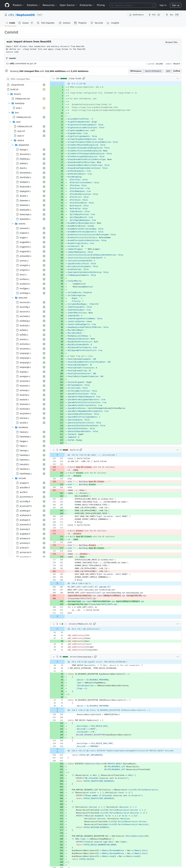This screenshot has width=186, height=868.
Task: Switch diff view to Unified
Action: coord(177,71)
